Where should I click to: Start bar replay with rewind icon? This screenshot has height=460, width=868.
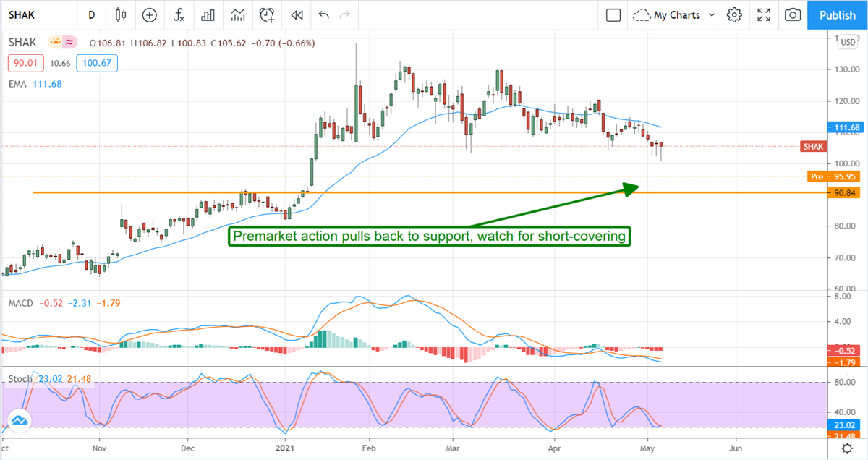coord(296,14)
